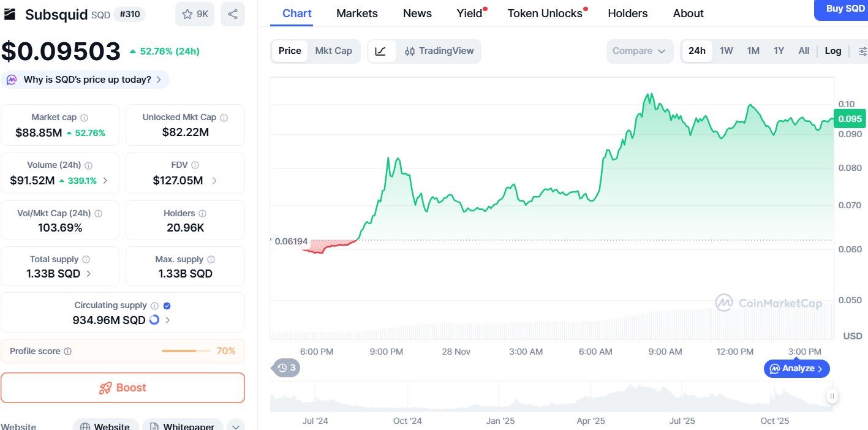Click the history events badge showing 3
The width and height of the screenshot is (868, 430).
[x=287, y=368]
